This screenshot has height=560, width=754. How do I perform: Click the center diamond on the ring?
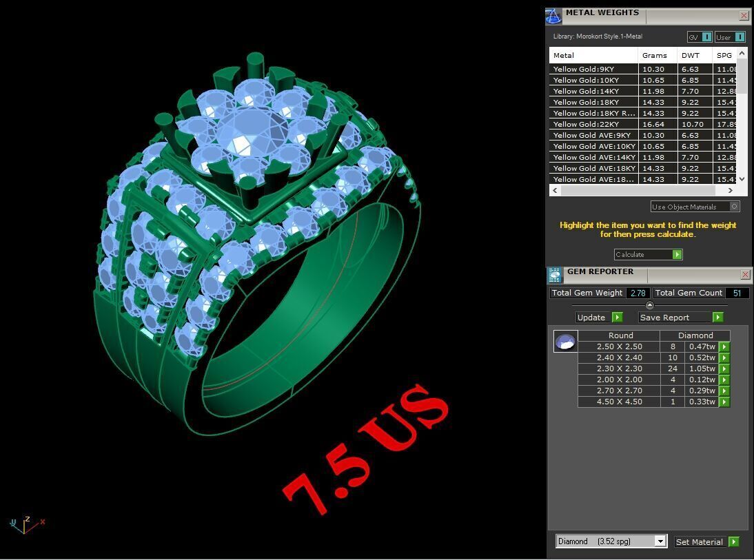tap(252, 132)
